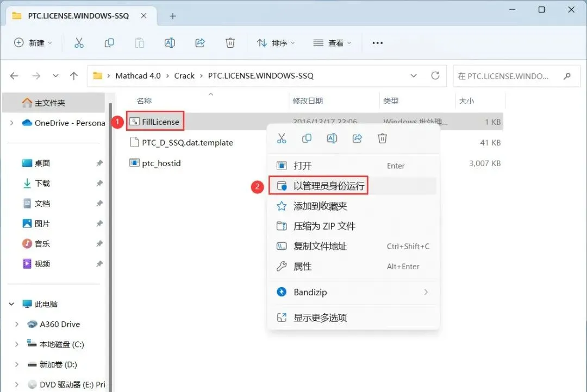The height and width of the screenshot is (392, 587).
Task: Sort by the 修改日期 column header
Action: [308, 101]
